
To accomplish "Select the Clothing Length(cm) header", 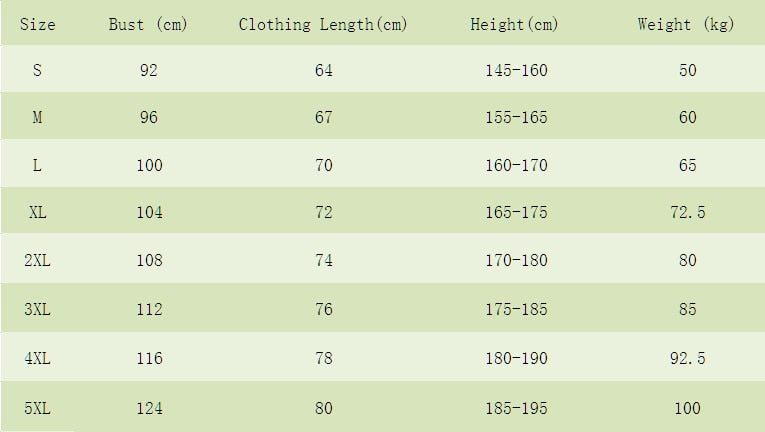I will point(323,24).
